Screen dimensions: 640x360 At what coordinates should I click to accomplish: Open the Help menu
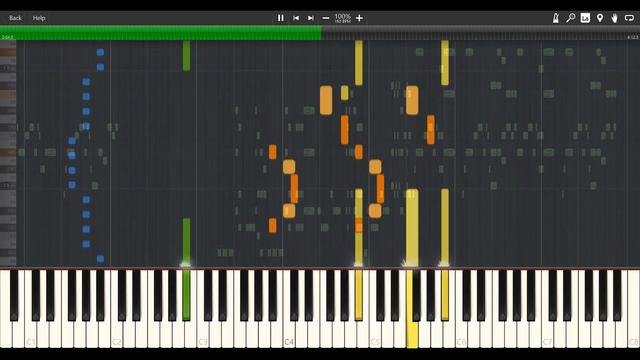click(x=39, y=18)
